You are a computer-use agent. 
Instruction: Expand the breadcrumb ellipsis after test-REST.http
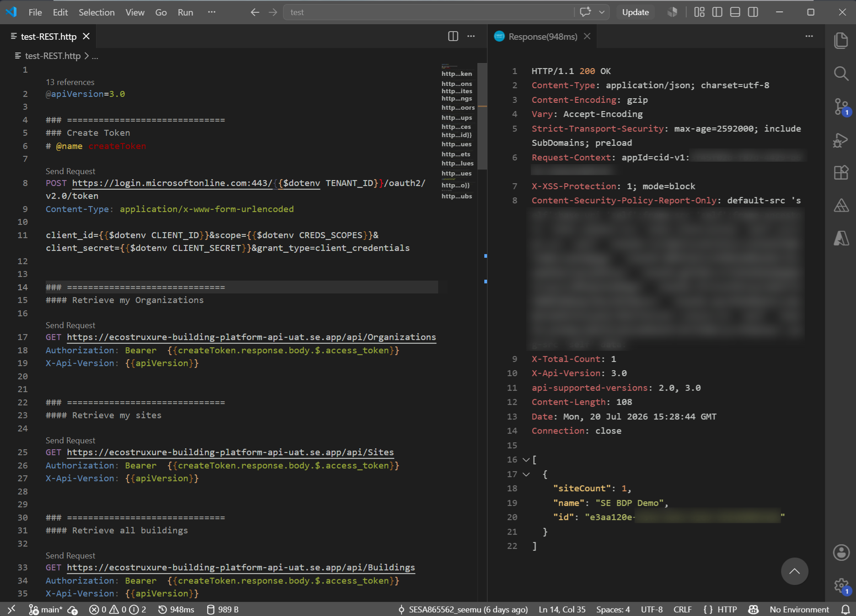(x=95, y=56)
